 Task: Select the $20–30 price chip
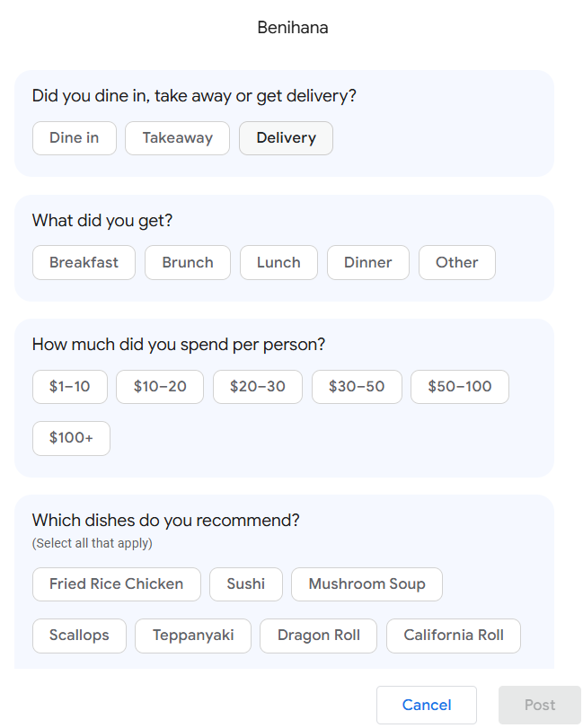click(x=258, y=387)
